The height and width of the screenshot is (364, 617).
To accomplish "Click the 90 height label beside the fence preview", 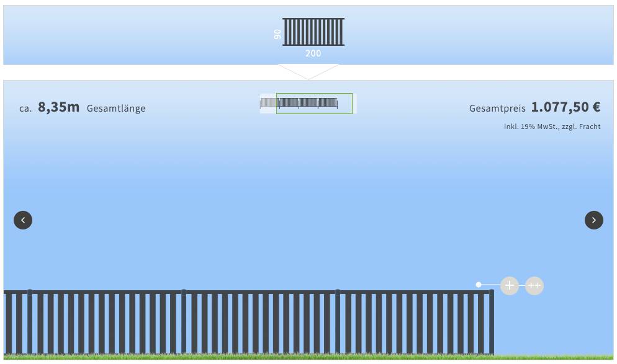I will [277, 34].
